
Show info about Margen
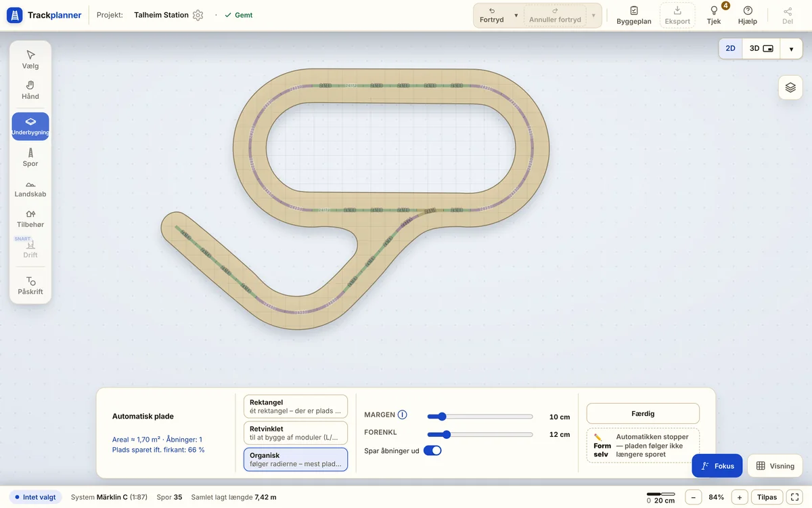point(403,415)
